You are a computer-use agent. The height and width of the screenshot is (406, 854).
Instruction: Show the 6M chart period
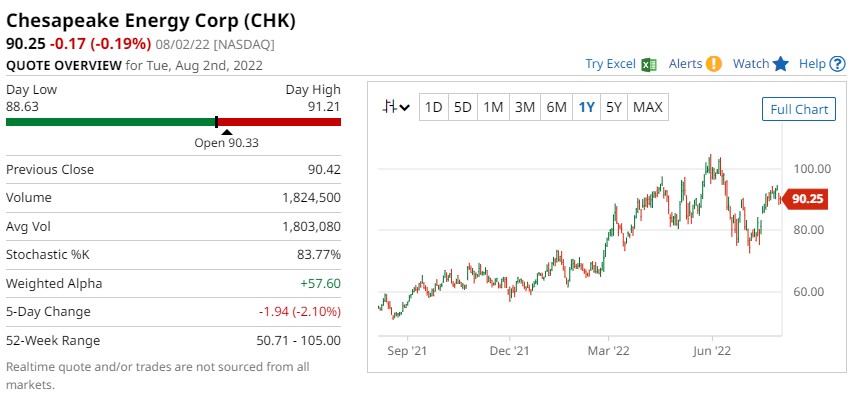pos(557,107)
